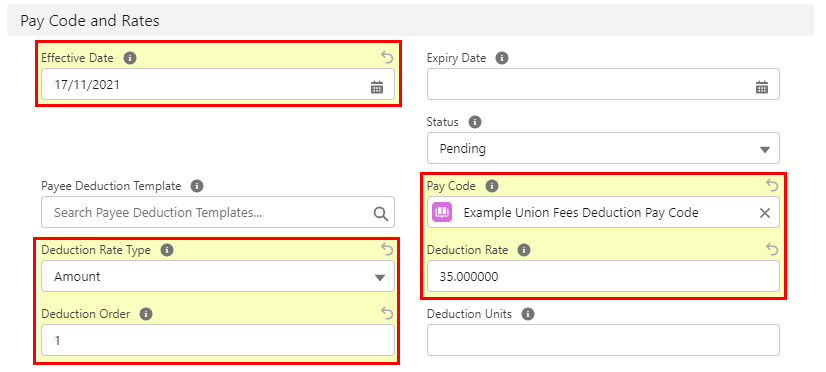Click the Effective Date input field
The image size is (826, 372).
[x=218, y=84]
